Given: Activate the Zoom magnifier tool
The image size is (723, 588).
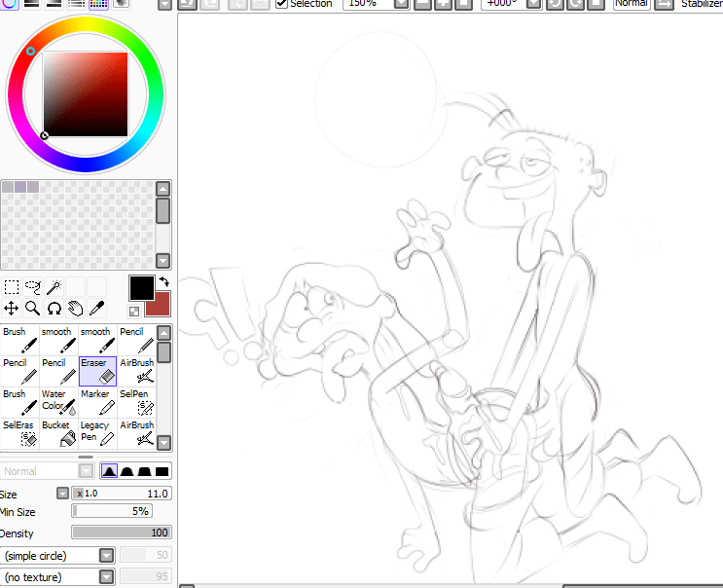Looking at the screenshot, I should 33,309.
